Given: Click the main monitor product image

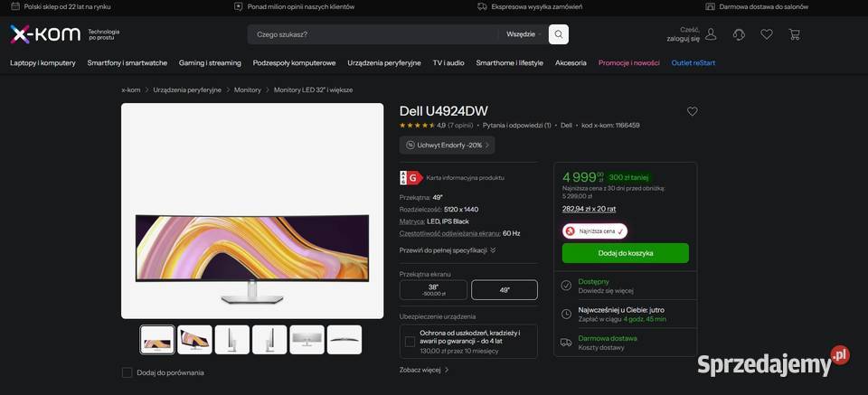Looking at the screenshot, I should pos(252,211).
